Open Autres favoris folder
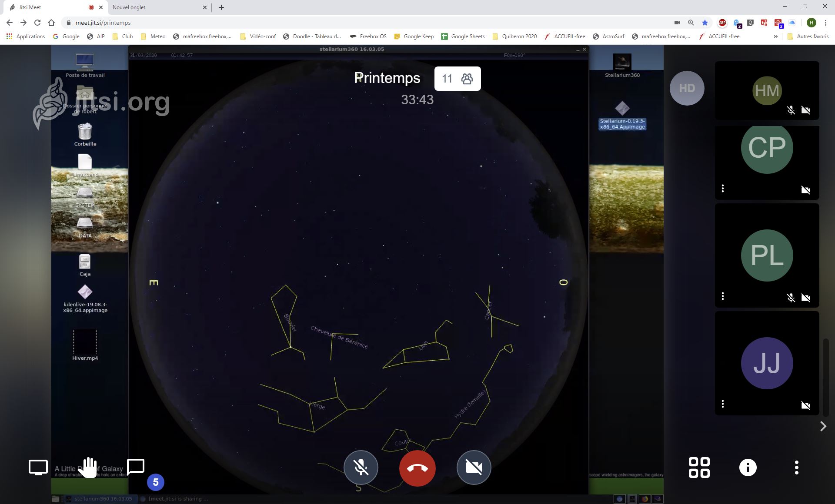 point(808,36)
